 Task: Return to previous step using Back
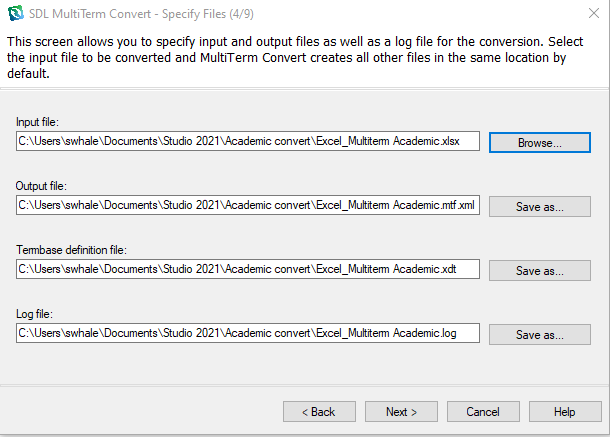tap(319, 411)
